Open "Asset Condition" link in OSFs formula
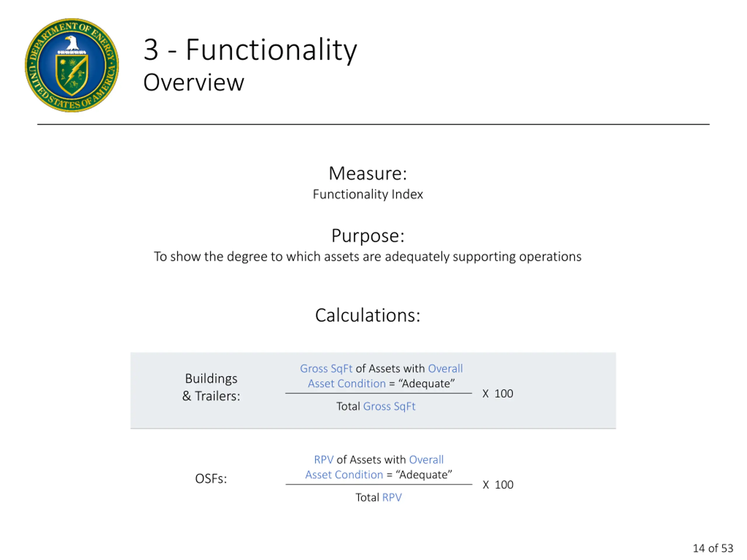747x560 pixels. (344, 475)
